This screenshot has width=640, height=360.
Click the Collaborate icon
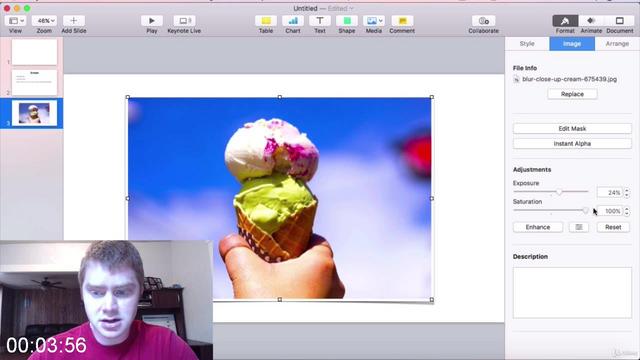pos(484,21)
